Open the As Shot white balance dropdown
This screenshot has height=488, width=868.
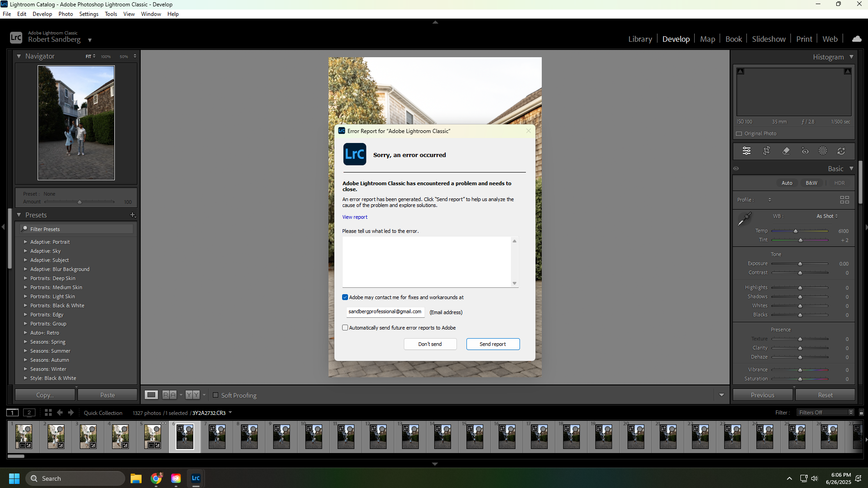tap(826, 216)
